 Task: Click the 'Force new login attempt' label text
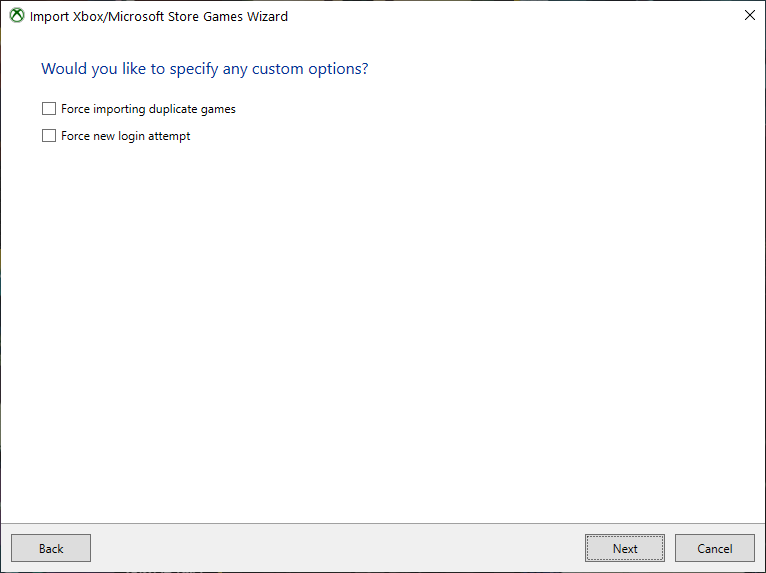[x=126, y=136]
